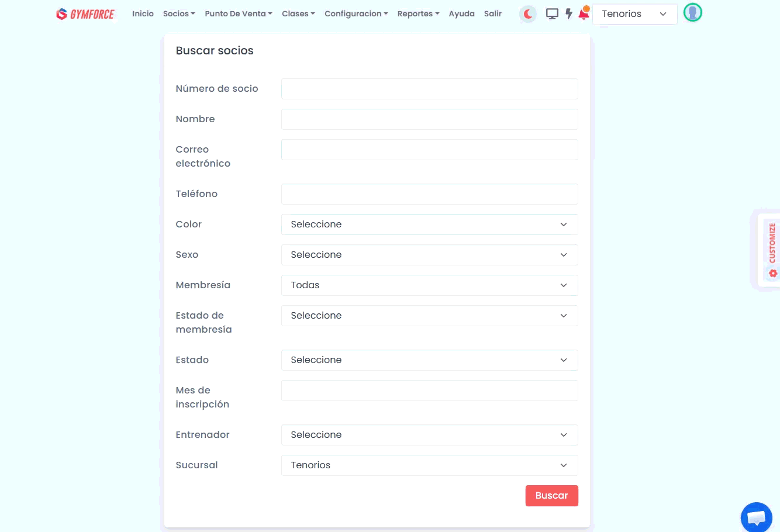The width and height of the screenshot is (780, 532).
Task: Click the Sucursal label
Action: point(196,465)
